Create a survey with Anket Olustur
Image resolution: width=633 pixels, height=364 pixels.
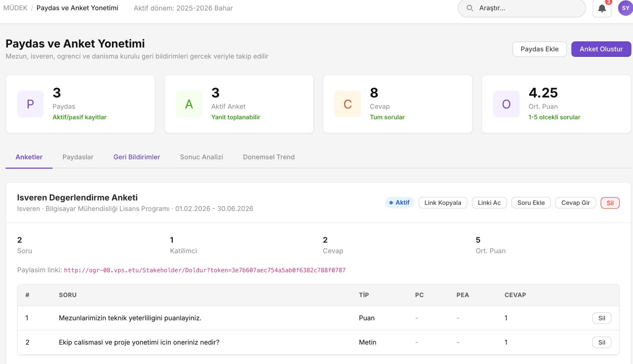[601, 49]
